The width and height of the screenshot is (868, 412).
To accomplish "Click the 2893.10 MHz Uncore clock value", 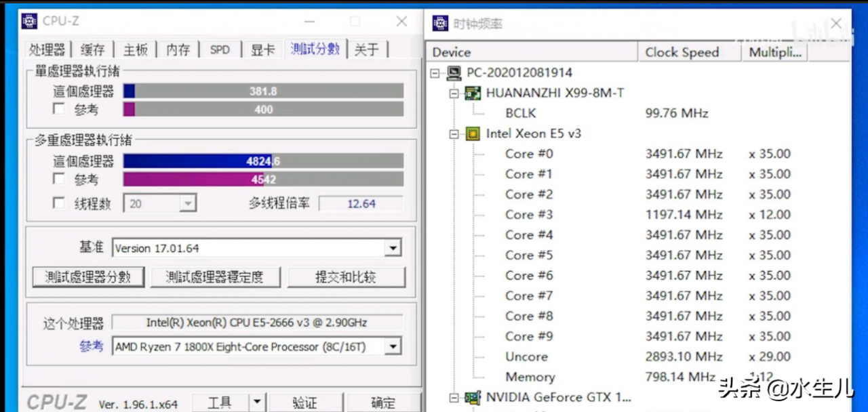I will (x=684, y=357).
